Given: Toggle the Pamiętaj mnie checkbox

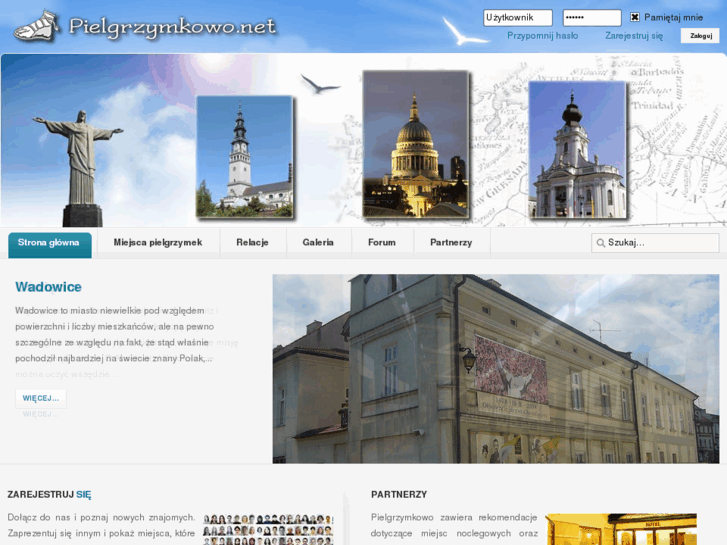Looking at the screenshot, I should point(635,18).
